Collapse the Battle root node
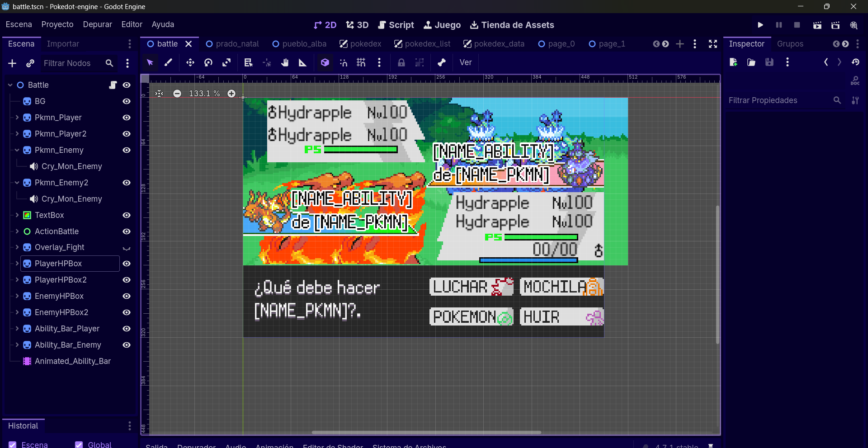Screen dimensions: 868x448 10,85
